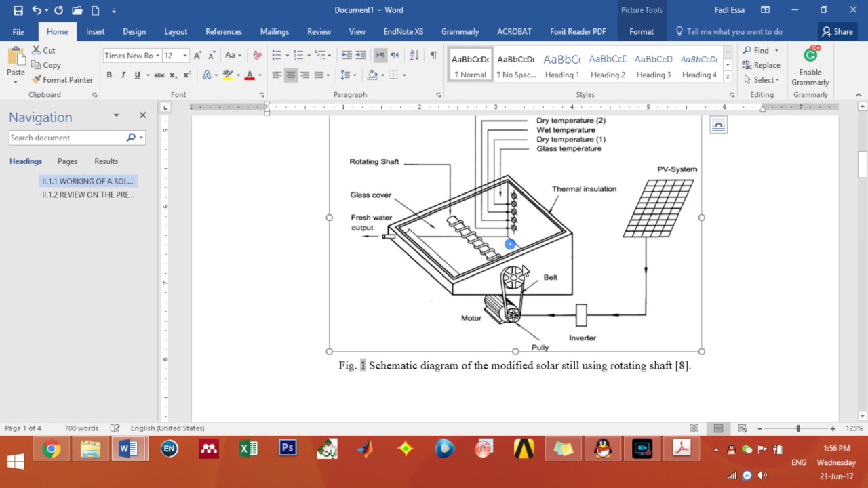
Task: Undo the last action
Action: point(37,10)
